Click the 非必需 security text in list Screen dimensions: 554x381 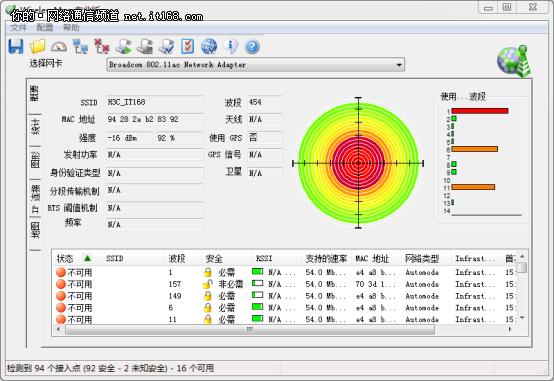click(x=231, y=284)
